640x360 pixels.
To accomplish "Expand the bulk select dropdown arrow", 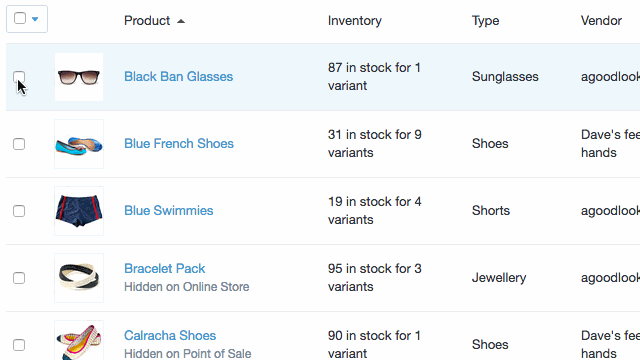I will click(x=35, y=19).
